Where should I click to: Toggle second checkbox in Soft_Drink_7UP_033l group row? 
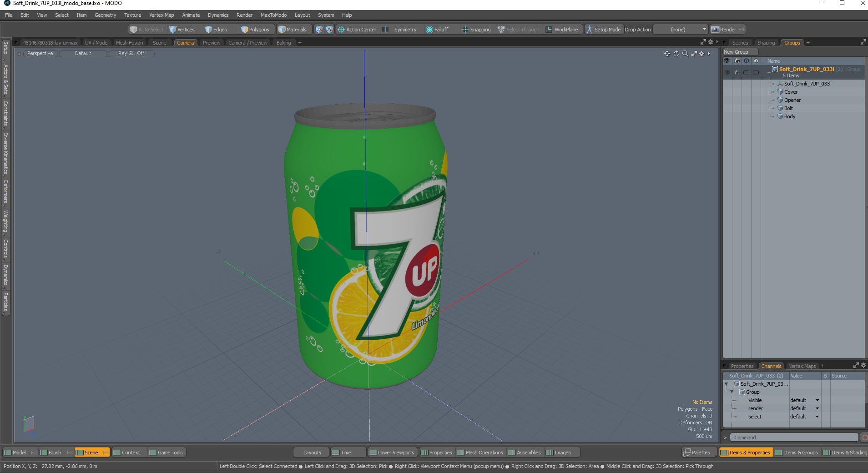coord(756,72)
